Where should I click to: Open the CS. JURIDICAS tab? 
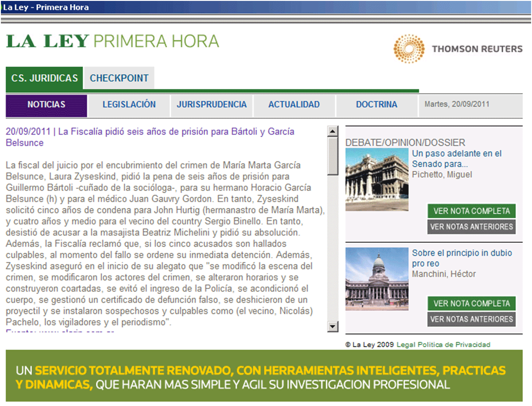[x=44, y=78]
